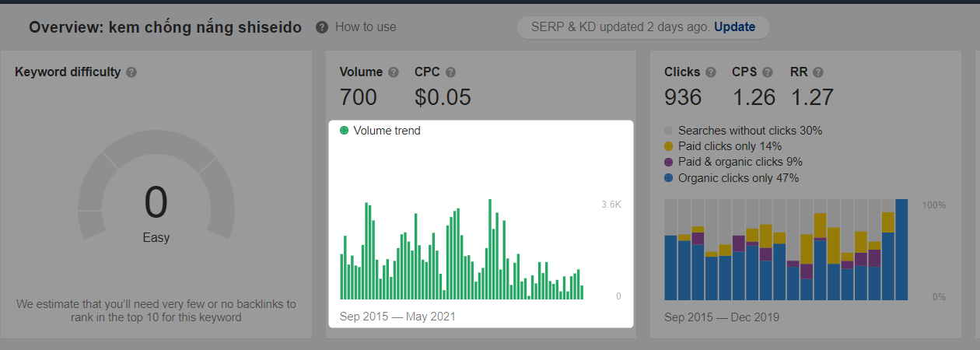This screenshot has height=350, width=980.
Task: Click the Organic clicks only 47% label
Action: [x=738, y=178]
